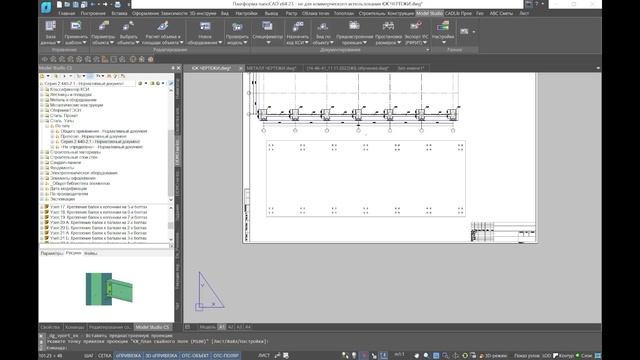Image resolution: width=640 pixels, height=360 pixels.
Task: Toggle ШАГ snap mode in status bar
Action: coord(89,356)
